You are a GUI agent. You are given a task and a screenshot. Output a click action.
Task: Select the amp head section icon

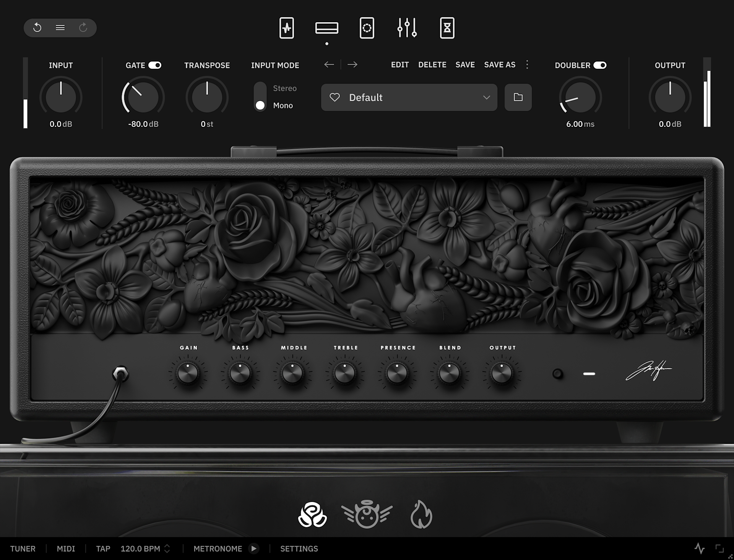[327, 28]
